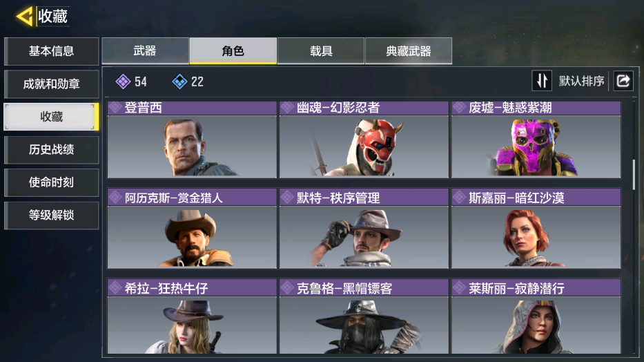
Task: Click the blue diamond rare count icon
Action: point(179,82)
